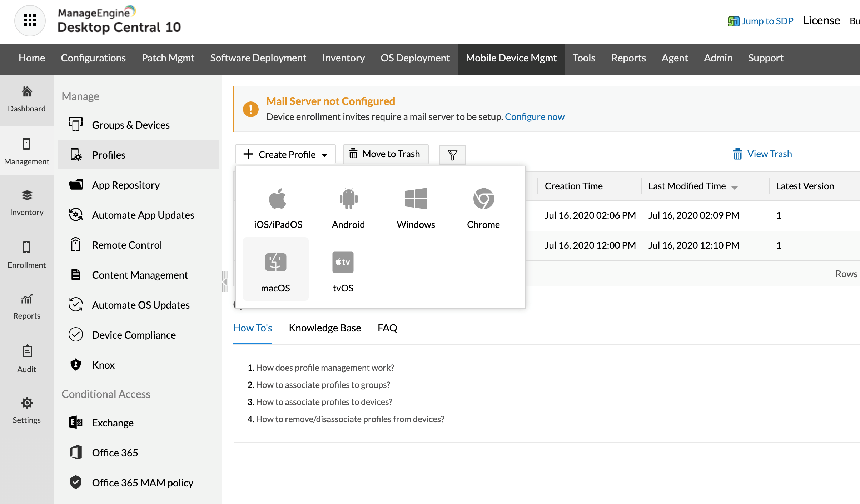Select iOS/iPadOS profile platform icon
The image size is (860, 504).
point(278,199)
